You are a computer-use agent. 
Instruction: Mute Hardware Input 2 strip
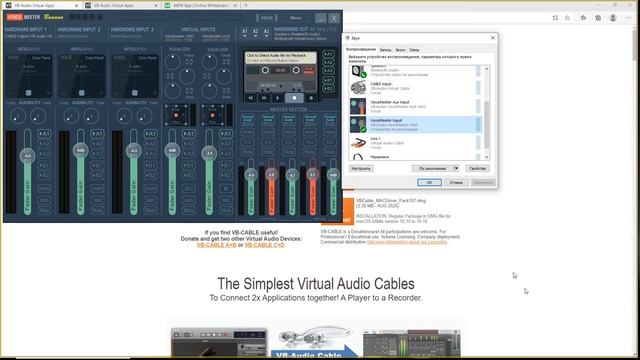[x=97, y=210]
